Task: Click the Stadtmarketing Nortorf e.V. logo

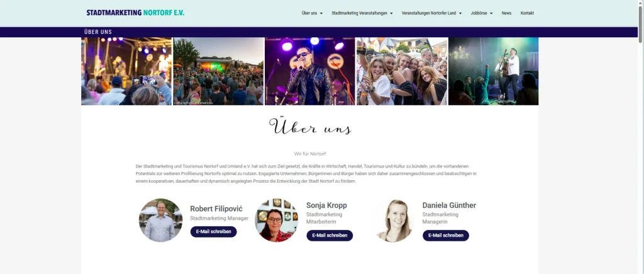Action: click(135, 13)
